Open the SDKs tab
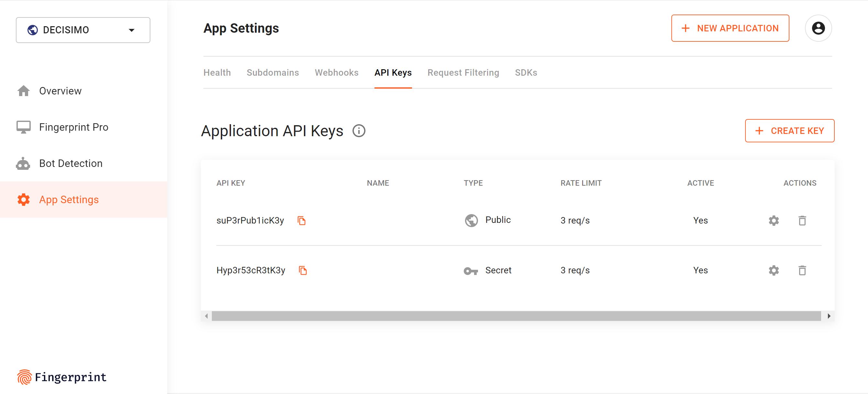This screenshot has height=394, width=868. [x=526, y=72]
